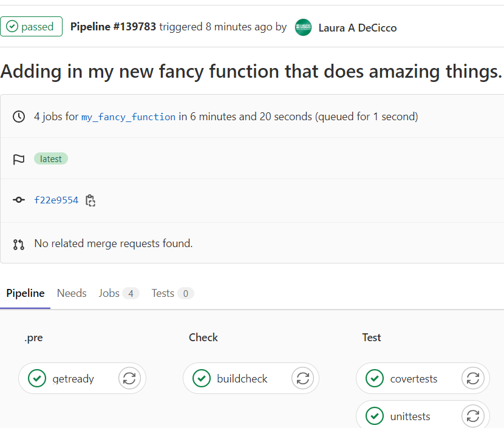The height and width of the screenshot is (428, 504).
Task: Click the latest label badge
Action: coord(51,159)
